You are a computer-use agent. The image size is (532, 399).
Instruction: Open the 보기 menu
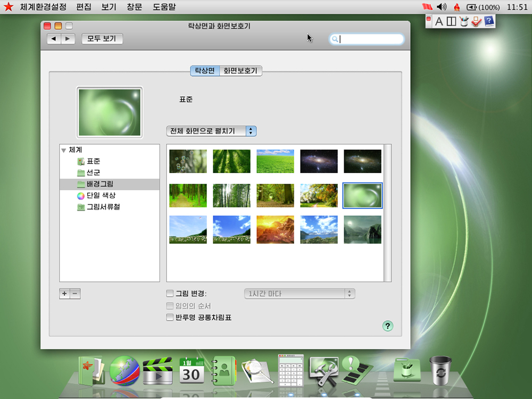pyautogui.click(x=109, y=7)
